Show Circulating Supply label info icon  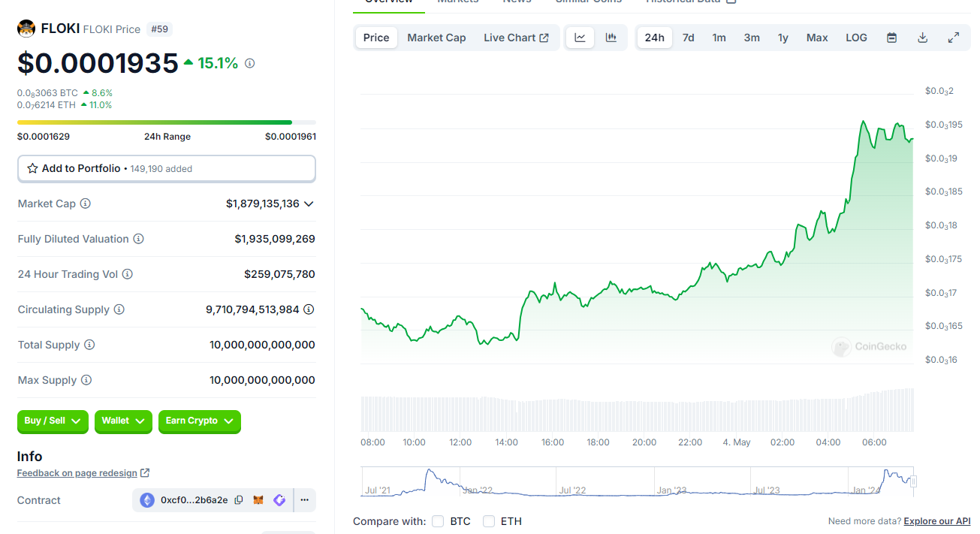119,309
